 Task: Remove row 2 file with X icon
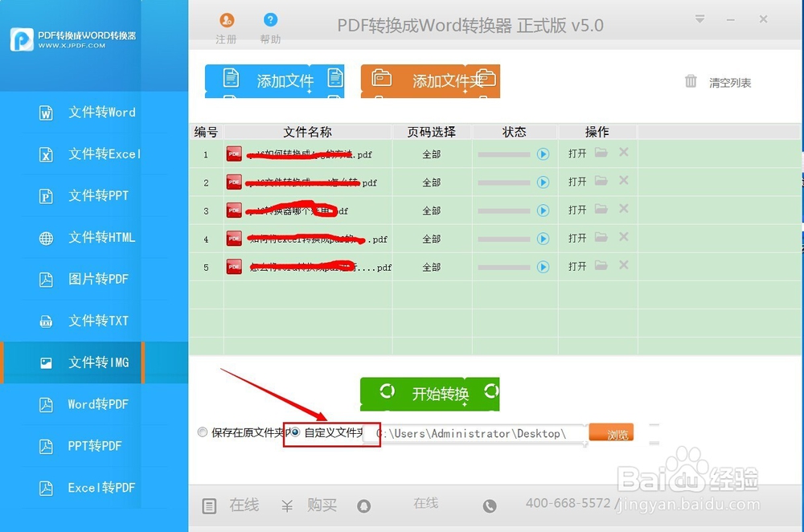tap(624, 180)
